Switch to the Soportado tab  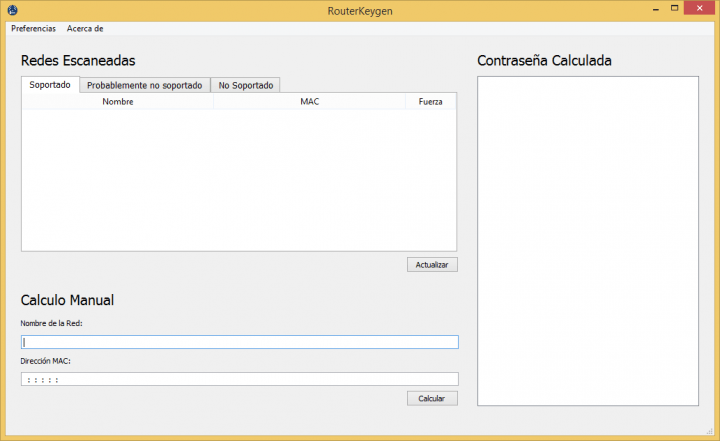point(50,85)
